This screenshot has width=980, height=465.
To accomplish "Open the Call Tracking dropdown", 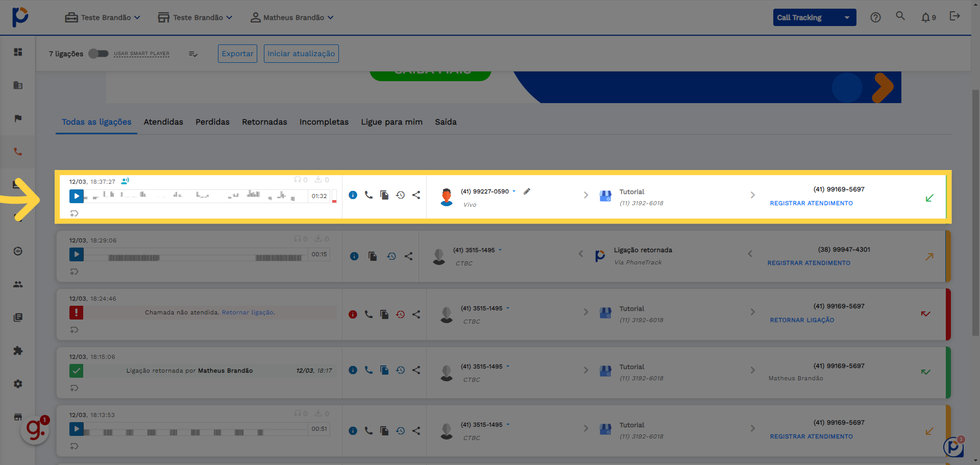I will coord(815,17).
